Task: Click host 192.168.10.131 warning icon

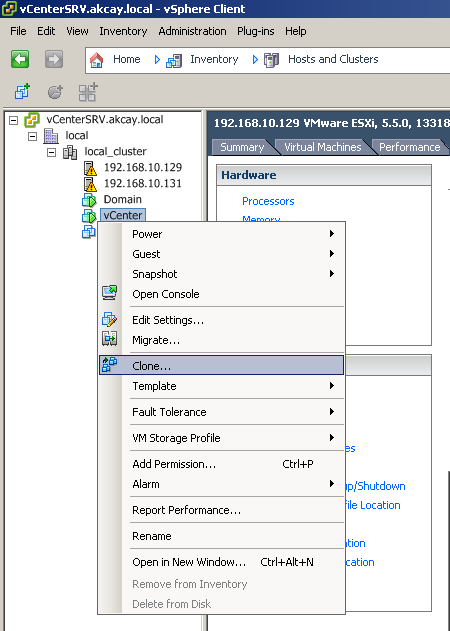Action: (x=90, y=184)
